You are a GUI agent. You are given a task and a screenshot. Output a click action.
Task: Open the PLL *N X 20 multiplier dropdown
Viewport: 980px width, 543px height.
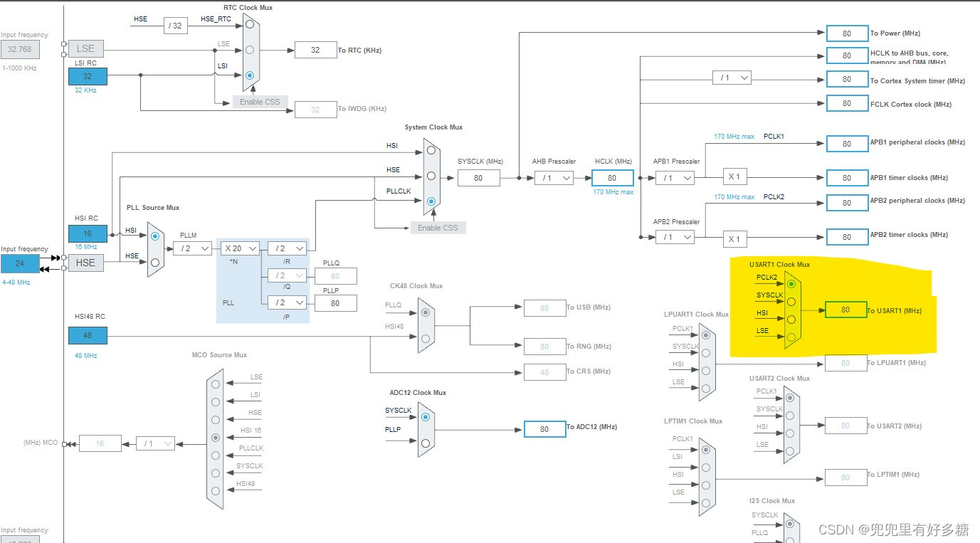click(x=240, y=248)
